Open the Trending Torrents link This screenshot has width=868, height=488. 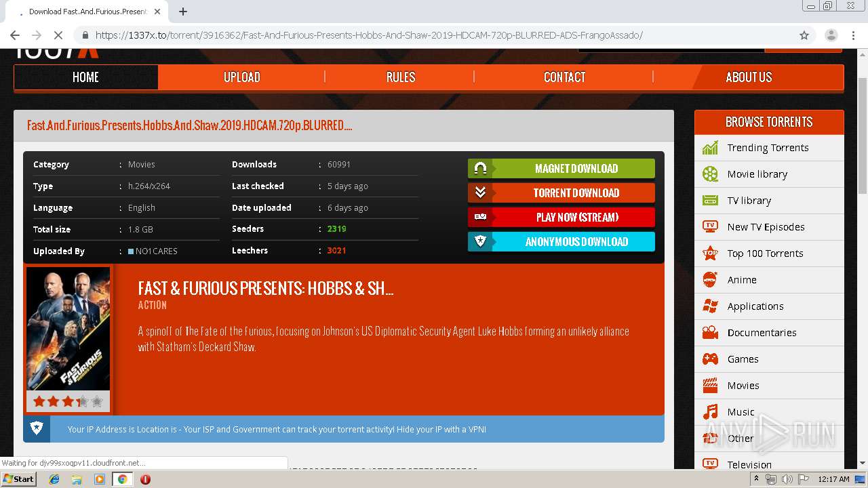pyautogui.click(x=768, y=148)
